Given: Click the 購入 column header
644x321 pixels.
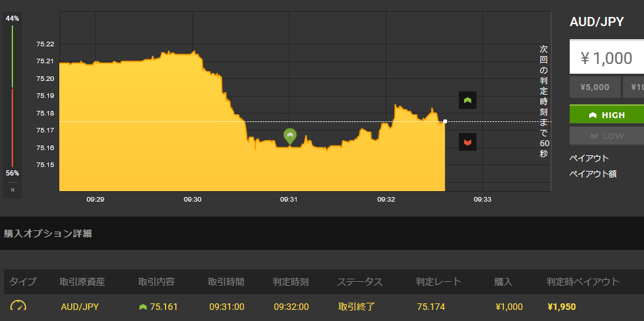Looking at the screenshot, I should 504,282.
